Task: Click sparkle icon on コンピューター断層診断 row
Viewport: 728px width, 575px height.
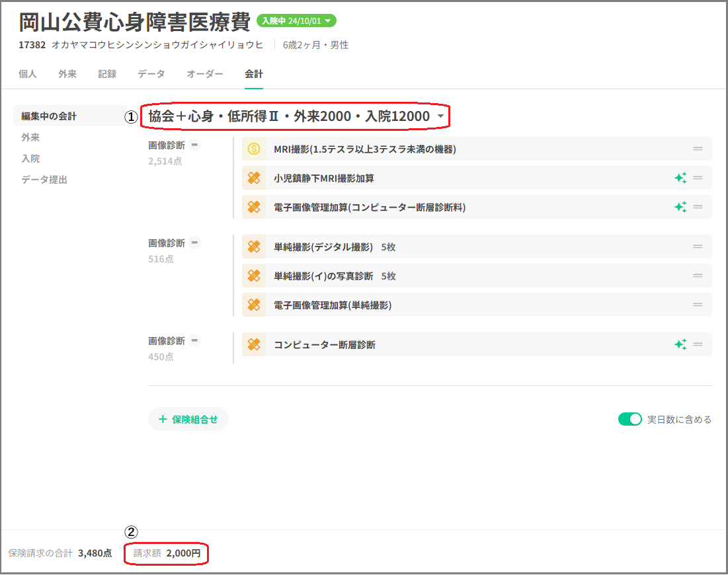Action: pyautogui.click(x=680, y=344)
